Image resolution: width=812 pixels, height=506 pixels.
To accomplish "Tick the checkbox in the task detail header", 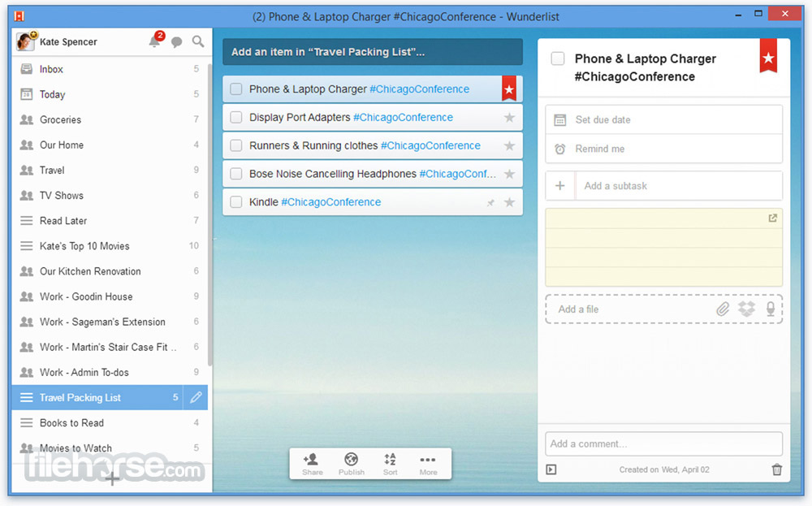I will coord(558,58).
